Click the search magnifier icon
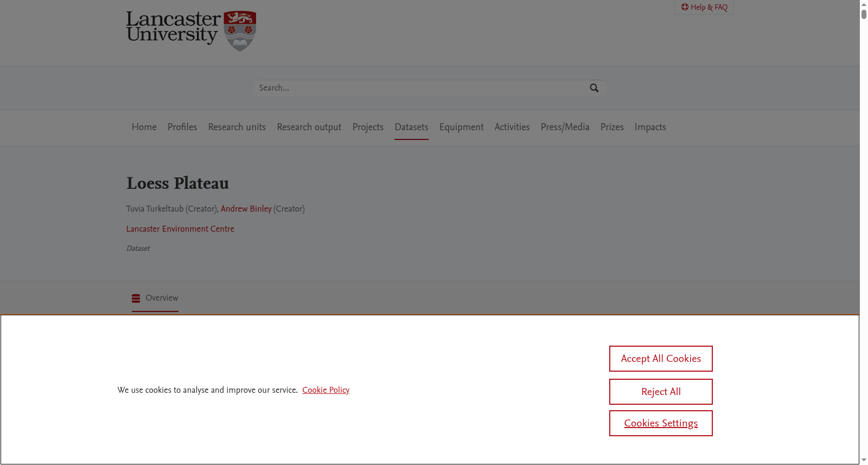868x465 pixels. tap(594, 88)
